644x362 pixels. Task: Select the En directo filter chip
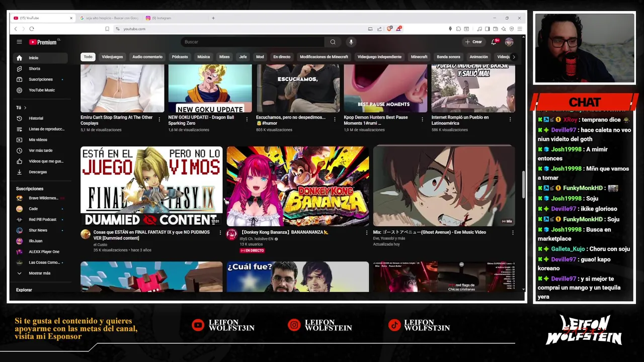coord(282,57)
